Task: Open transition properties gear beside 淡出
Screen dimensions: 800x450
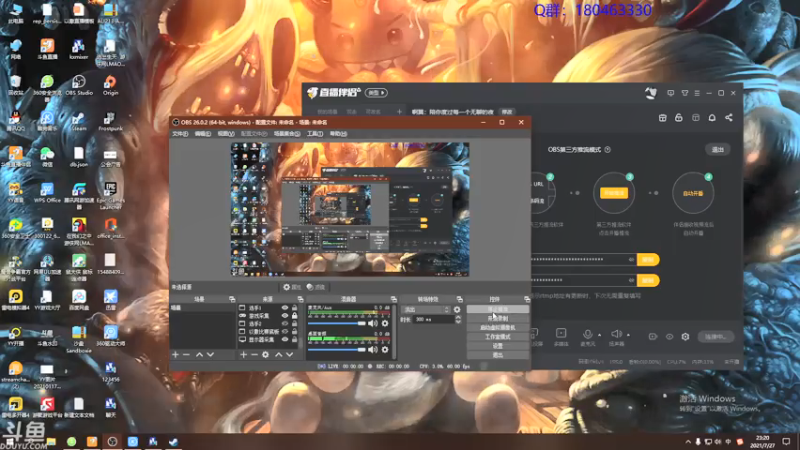Action: pos(457,310)
